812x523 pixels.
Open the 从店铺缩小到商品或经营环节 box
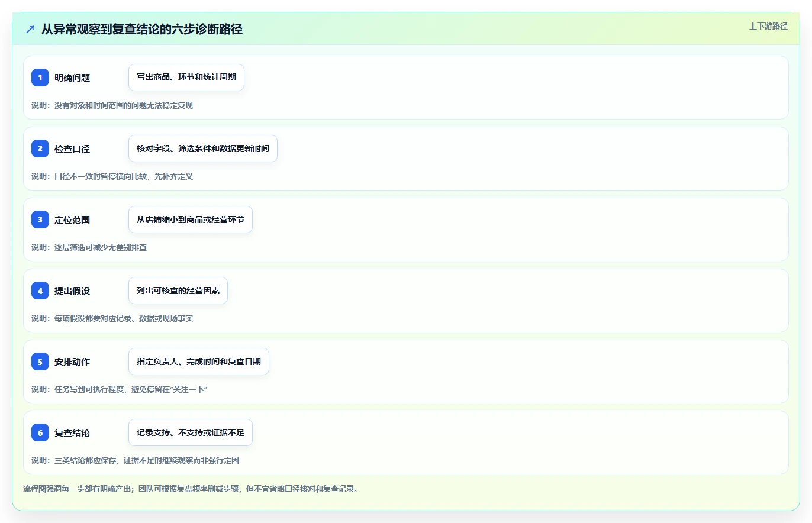click(191, 219)
